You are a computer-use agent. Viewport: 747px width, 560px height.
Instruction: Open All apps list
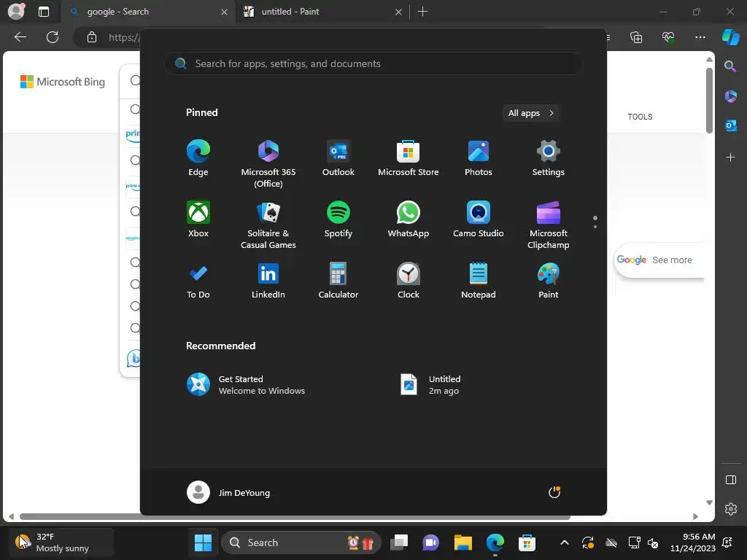[x=531, y=113]
